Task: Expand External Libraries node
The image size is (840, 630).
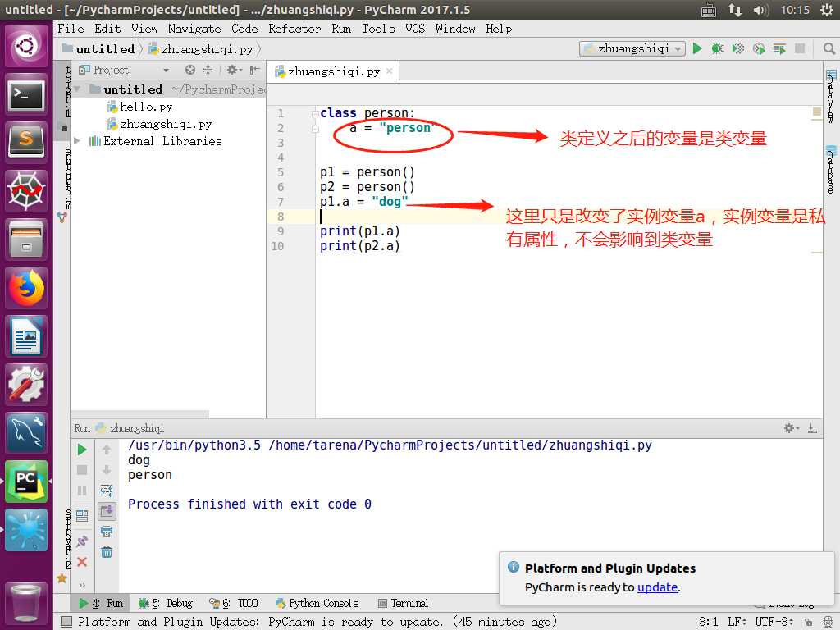Action: (77, 141)
